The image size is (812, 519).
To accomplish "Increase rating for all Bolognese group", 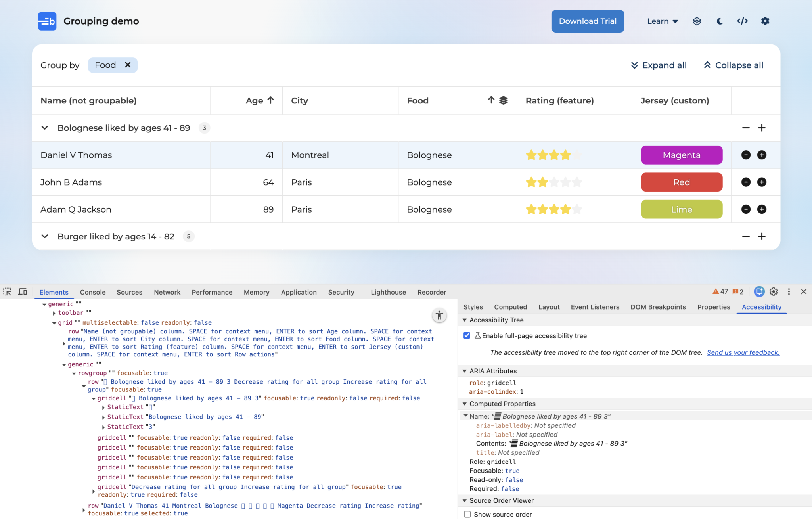I will coord(762,128).
